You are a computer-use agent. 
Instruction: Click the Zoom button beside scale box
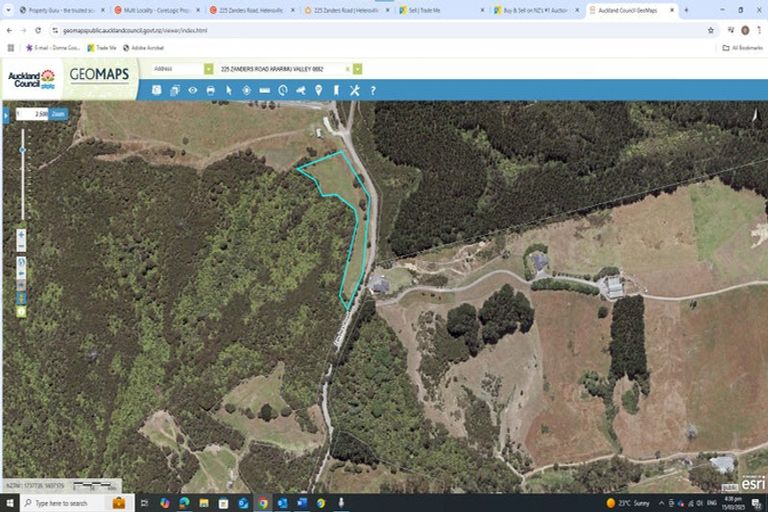(58, 114)
